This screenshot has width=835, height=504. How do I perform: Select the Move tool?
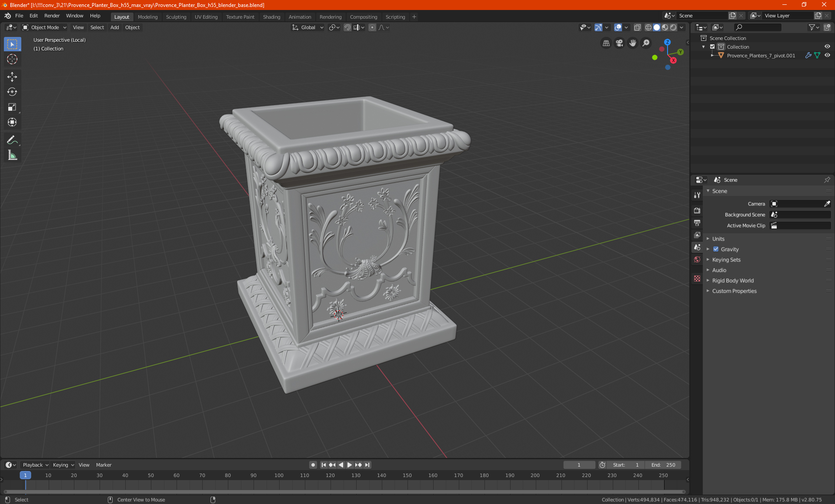tap(12, 77)
